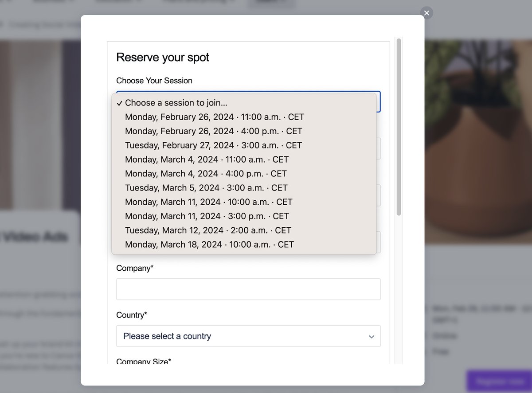Image resolution: width=532 pixels, height=393 pixels.
Task: Pick Monday, March 4, 2024 11:00 a.m. session
Action: [x=244, y=160]
